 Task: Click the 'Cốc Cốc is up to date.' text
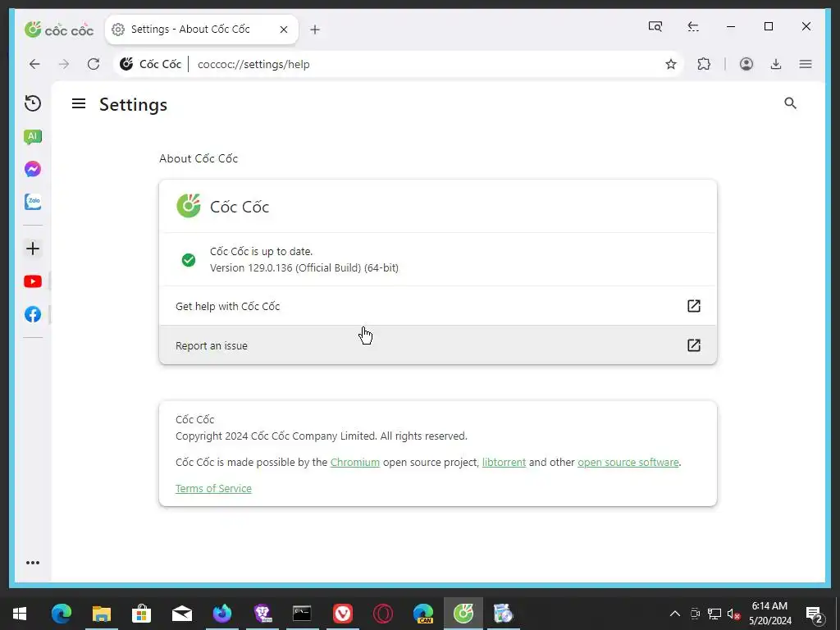pyautogui.click(x=261, y=251)
